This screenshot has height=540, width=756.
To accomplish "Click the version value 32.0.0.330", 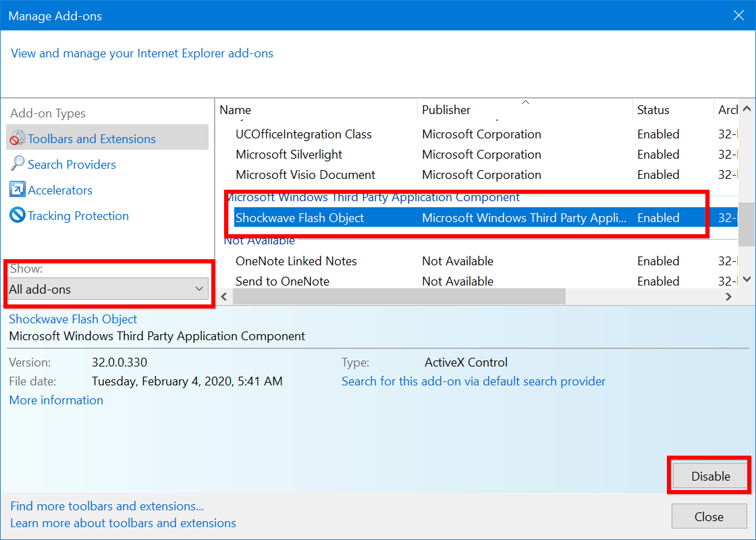I will (x=119, y=362).
